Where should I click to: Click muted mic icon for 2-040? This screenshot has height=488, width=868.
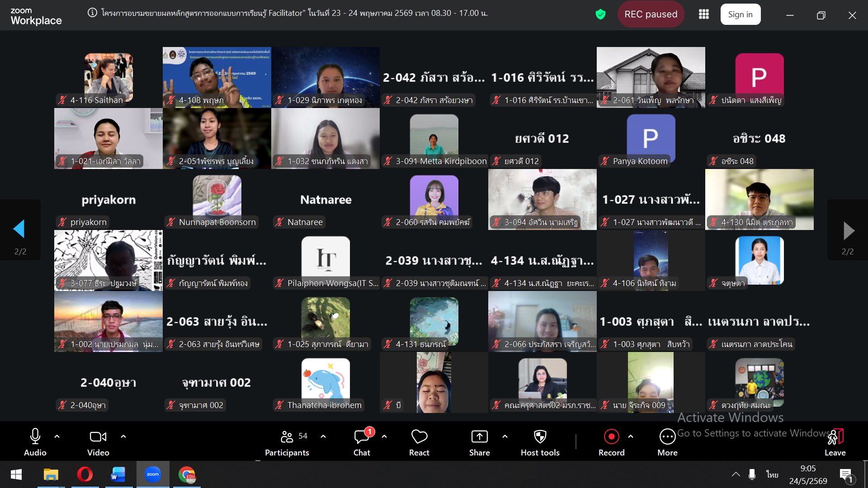(62, 405)
